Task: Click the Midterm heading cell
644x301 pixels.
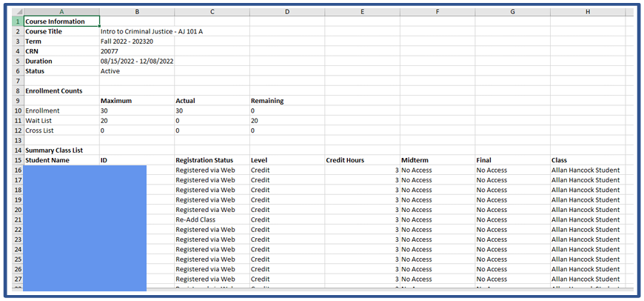Action: [x=415, y=160]
